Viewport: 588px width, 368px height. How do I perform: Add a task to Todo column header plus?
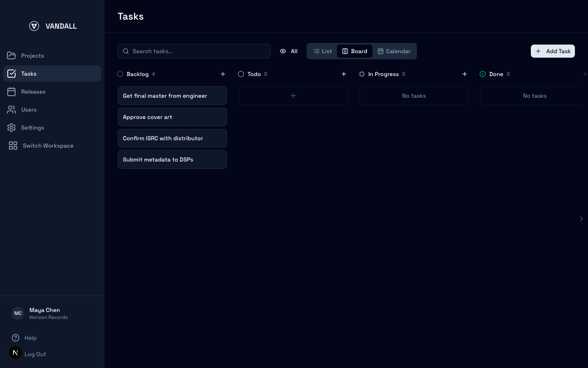[x=344, y=74]
